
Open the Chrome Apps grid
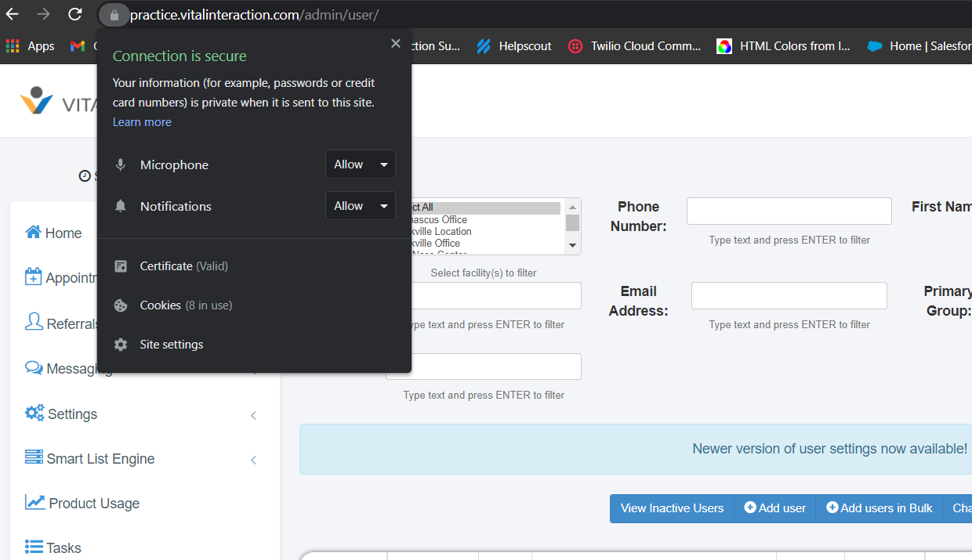pos(13,45)
